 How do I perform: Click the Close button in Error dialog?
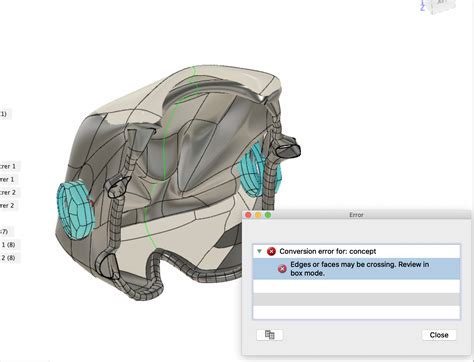click(439, 335)
